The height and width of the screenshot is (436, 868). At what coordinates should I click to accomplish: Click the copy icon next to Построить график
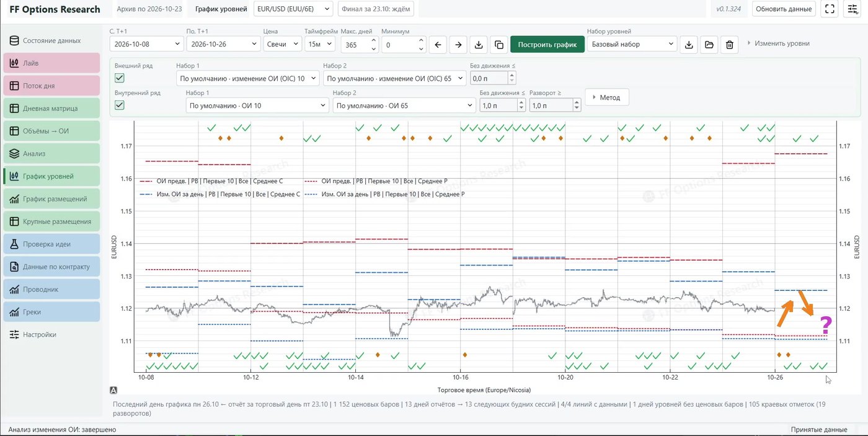tap(498, 45)
